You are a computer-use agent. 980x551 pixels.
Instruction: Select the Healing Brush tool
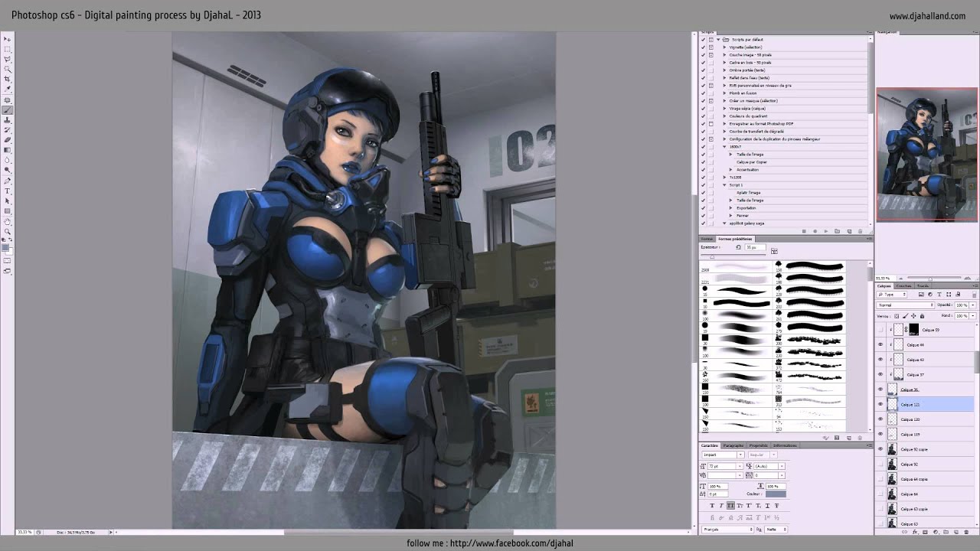coord(7,100)
